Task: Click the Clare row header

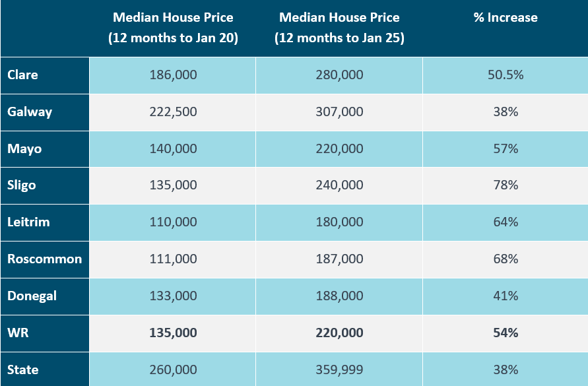Action: [23, 75]
